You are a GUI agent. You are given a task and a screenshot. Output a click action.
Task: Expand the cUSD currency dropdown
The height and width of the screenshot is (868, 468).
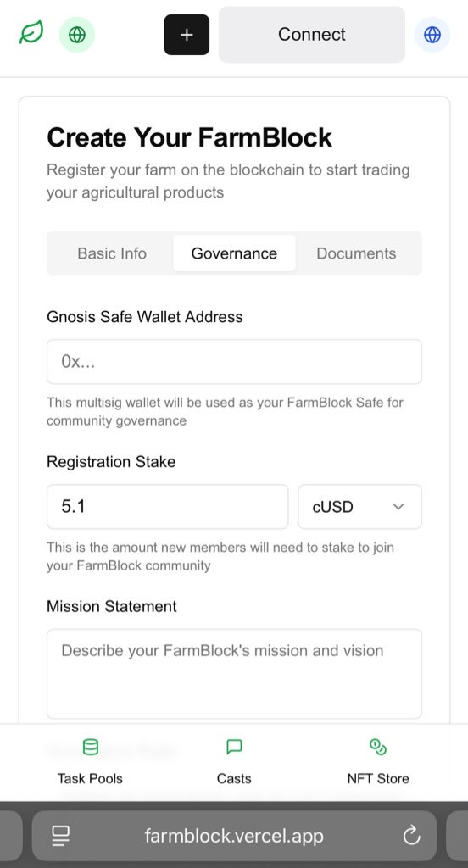(x=360, y=507)
